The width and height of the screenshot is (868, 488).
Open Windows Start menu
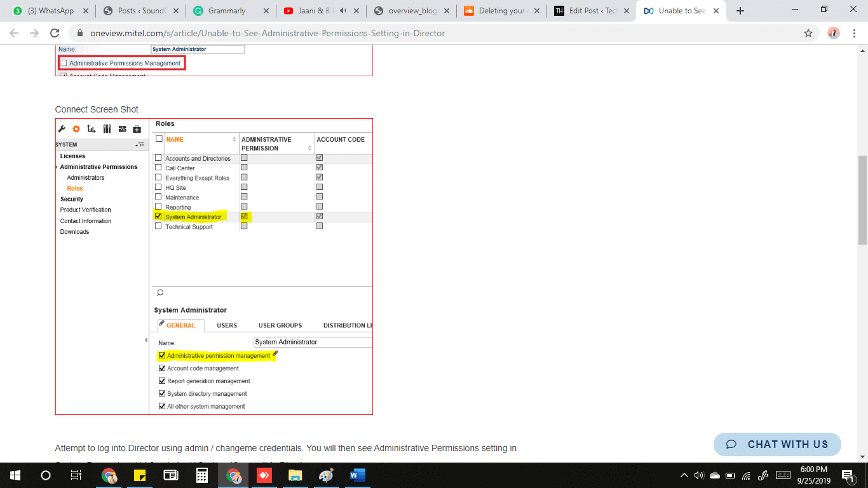click(15, 475)
